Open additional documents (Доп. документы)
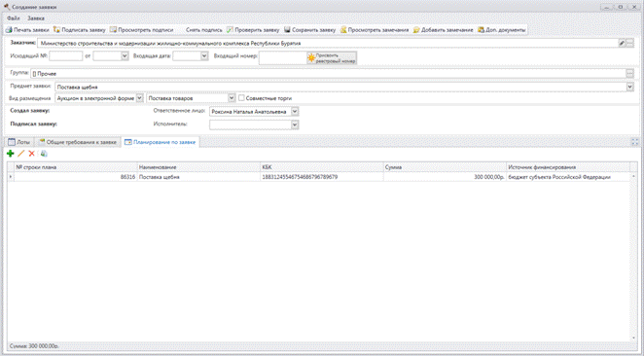This screenshot has height=356, width=644. coord(501,30)
